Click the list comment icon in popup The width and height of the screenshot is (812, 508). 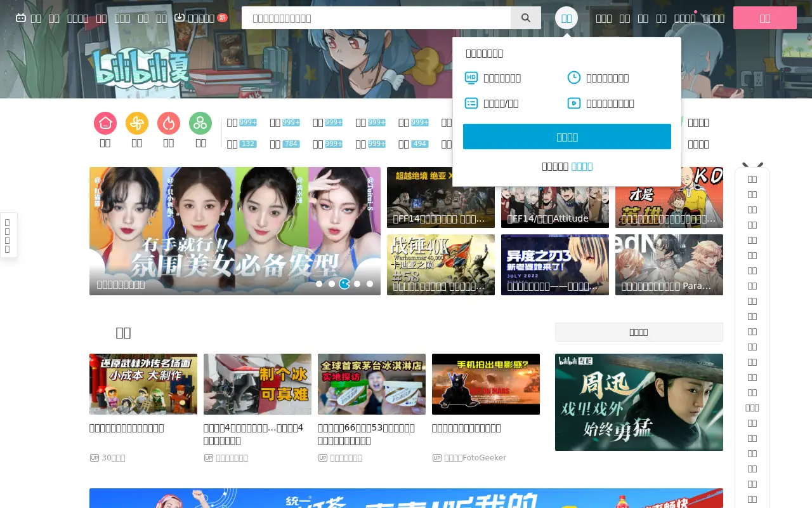click(471, 103)
